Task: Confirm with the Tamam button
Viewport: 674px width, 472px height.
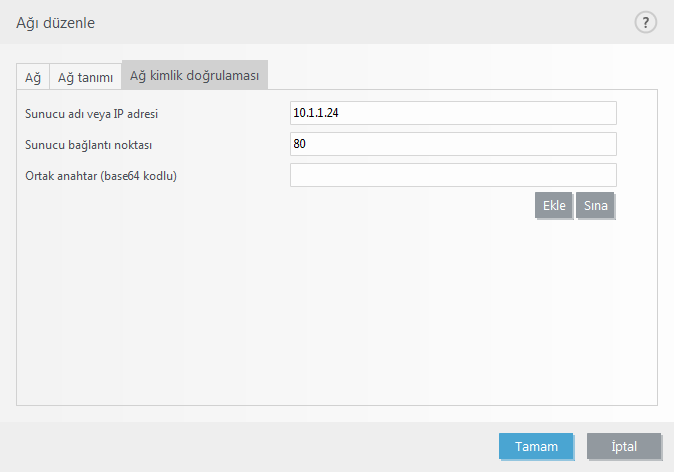Action: tap(536, 446)
